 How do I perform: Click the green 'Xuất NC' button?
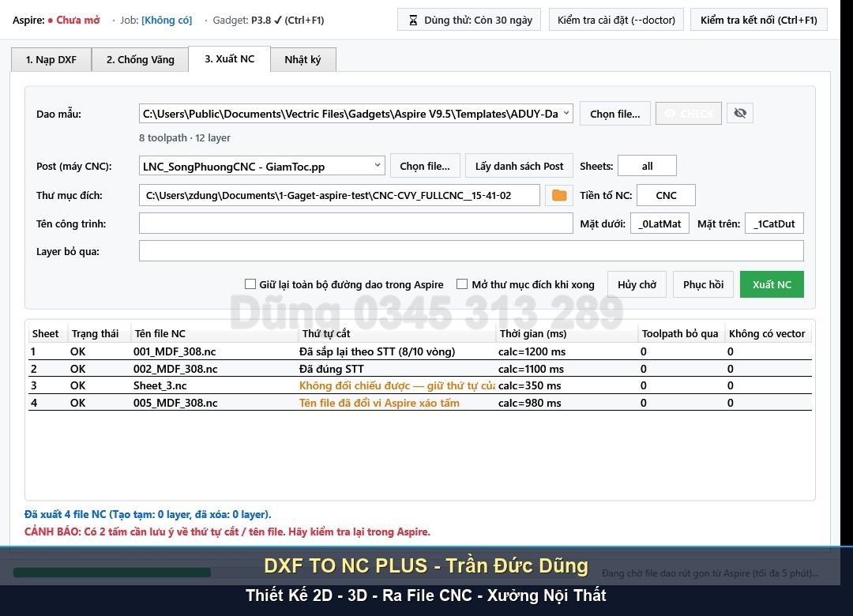pos(772,284)
